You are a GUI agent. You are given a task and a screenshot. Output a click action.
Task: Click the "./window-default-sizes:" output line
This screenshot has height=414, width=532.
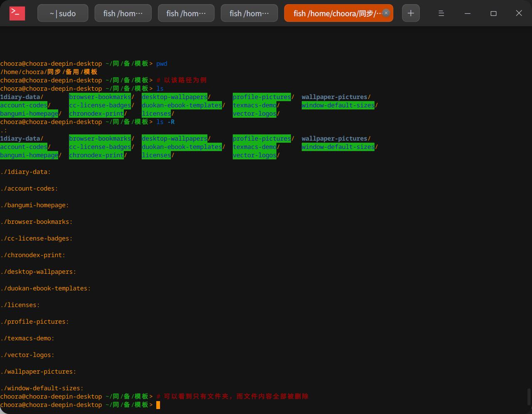tap(42, 388)
